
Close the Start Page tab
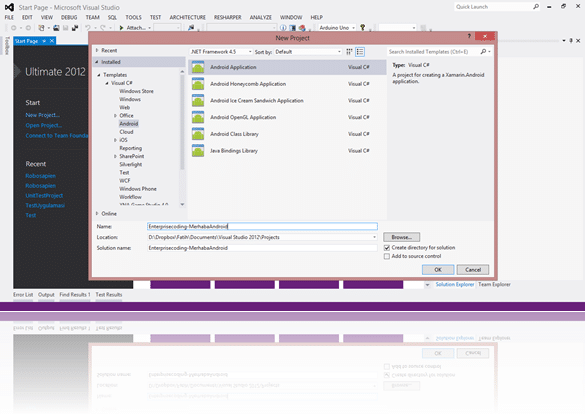(52, 41)
